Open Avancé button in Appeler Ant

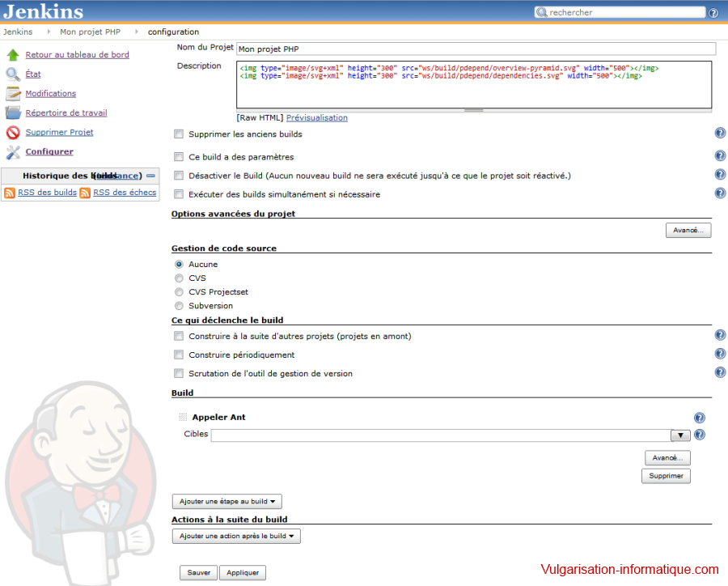[x=667, y=458]
